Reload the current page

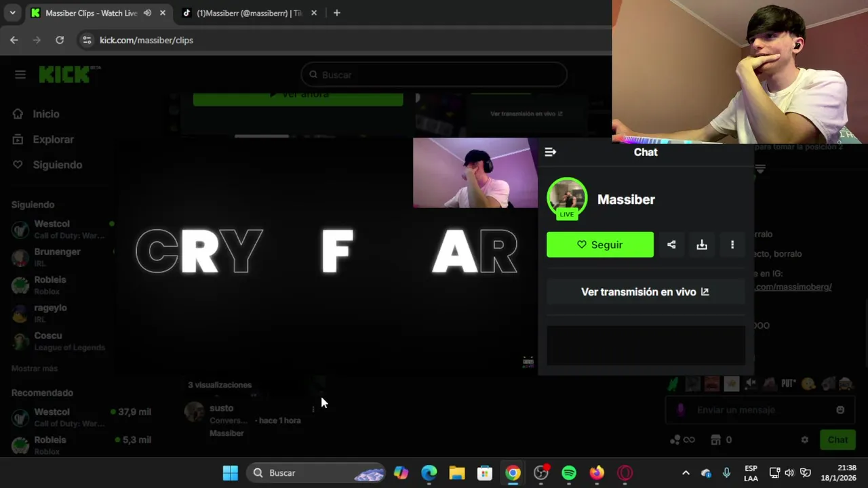[x=60, y=40]
